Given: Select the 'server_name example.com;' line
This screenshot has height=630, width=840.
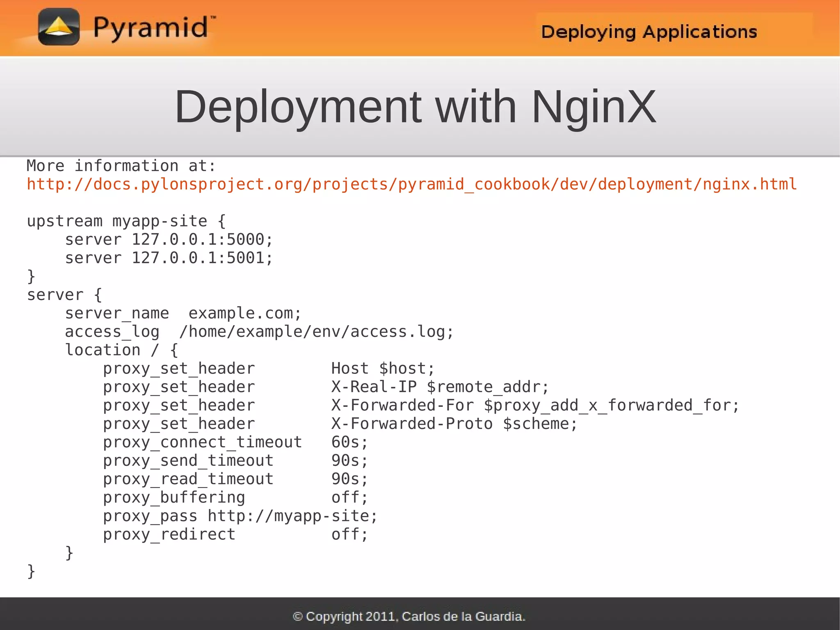Looking at the screenshot, I should click(183, 314).
